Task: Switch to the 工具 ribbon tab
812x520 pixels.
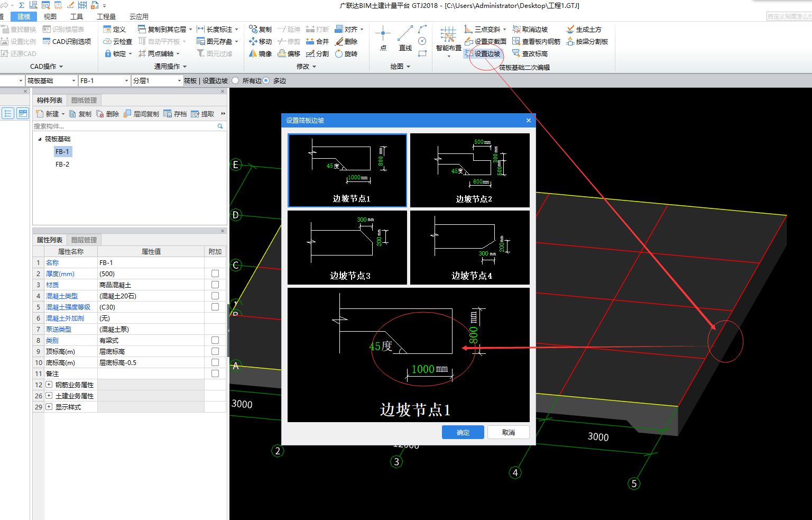Action: pos(77,16)
